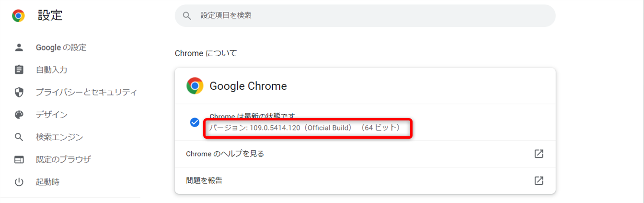Click the Chrome のヘルプを見る link
644x203 pixels.
pos(225,154)
